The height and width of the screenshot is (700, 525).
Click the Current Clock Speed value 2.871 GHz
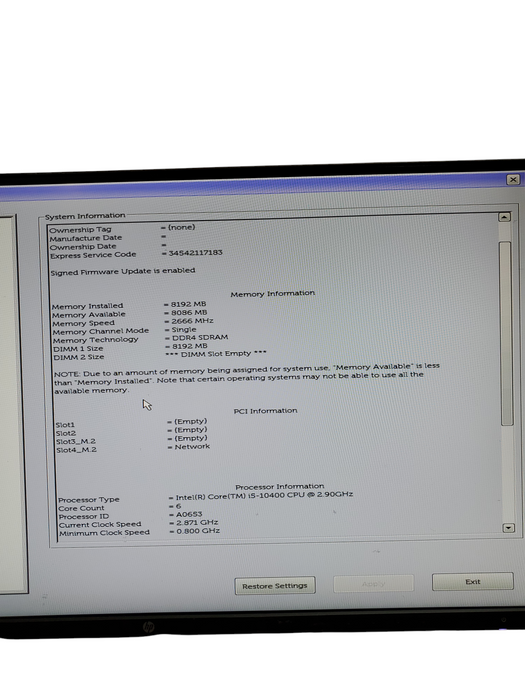(197, 523)
